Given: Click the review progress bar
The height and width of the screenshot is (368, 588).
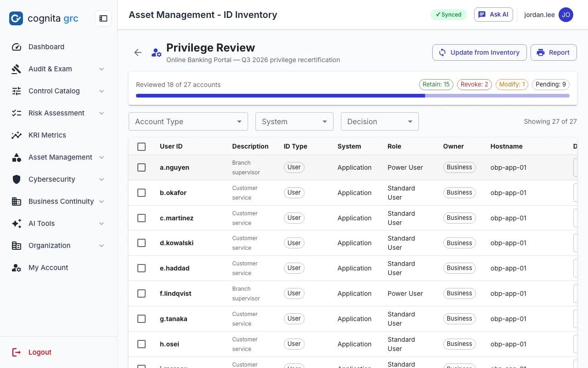Looking at the screenshot, I should (x=353, y=96).
